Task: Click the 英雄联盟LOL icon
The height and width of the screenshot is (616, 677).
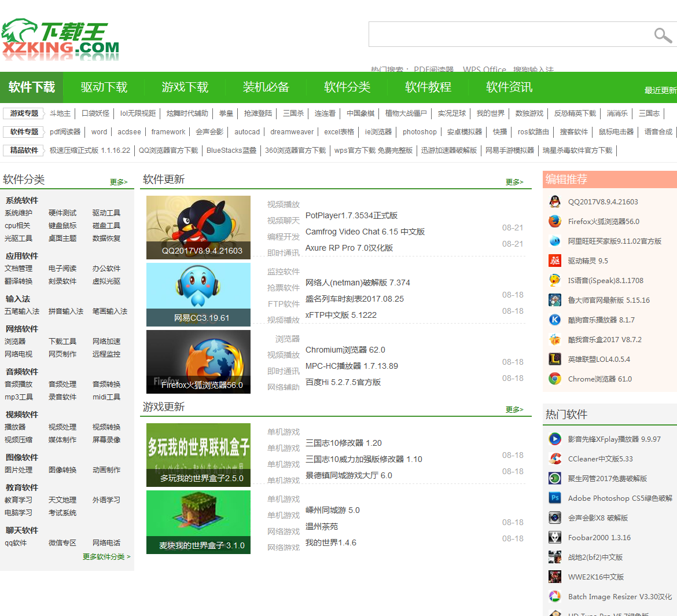Action: [x=555, y=360]
